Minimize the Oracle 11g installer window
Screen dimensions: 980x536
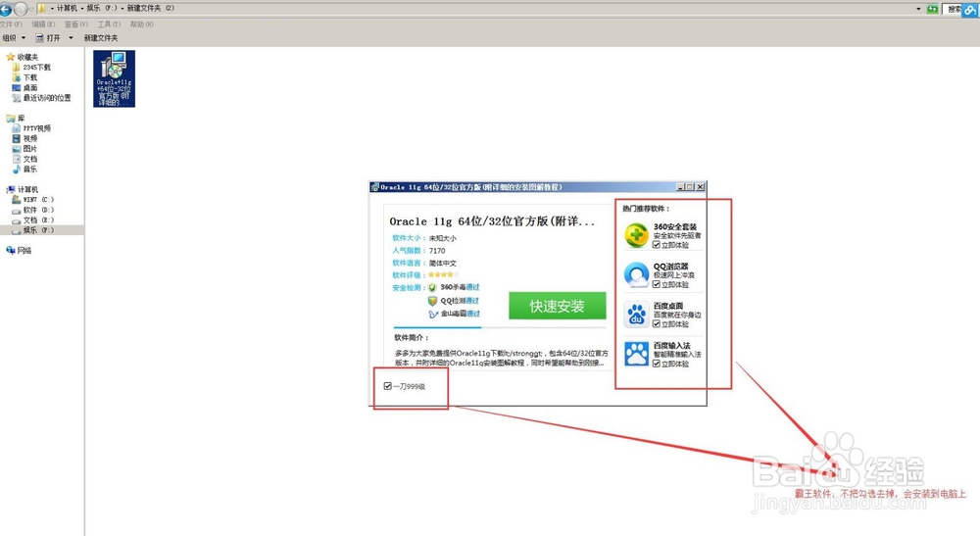tap(680, 187)
